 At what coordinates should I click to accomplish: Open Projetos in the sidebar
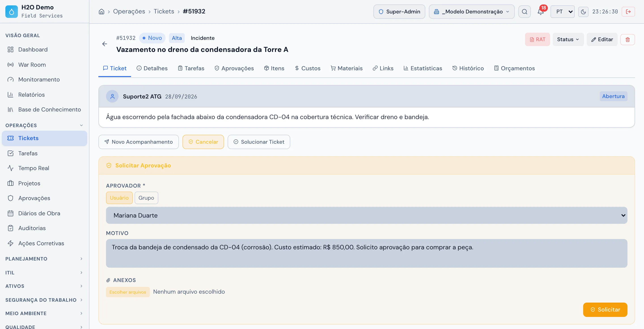click(44, 183)
